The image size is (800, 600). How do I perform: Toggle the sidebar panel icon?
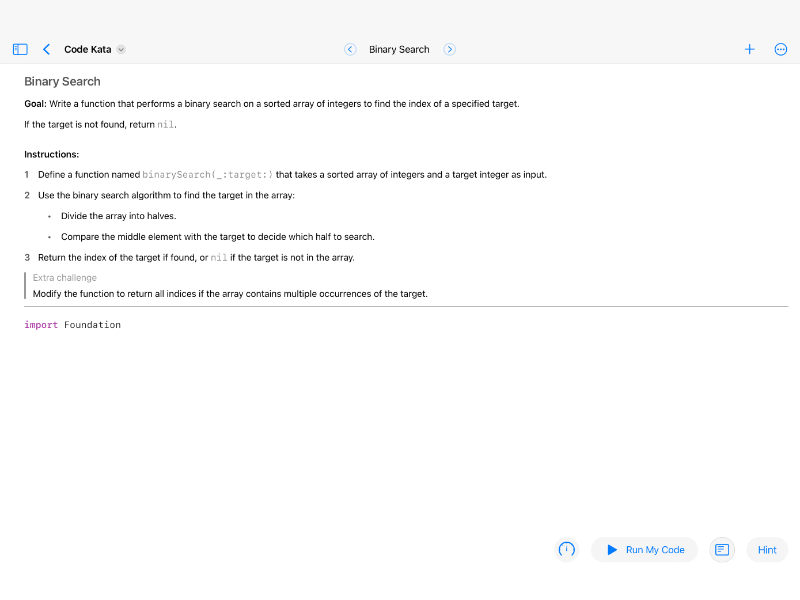[20, 49]
